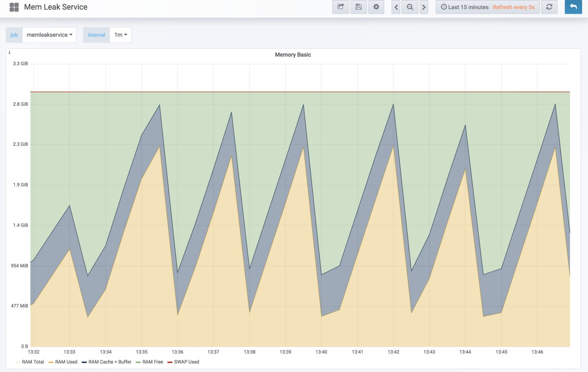
Task: Shift time range forward with right arrow
Action: pyautogui.click(x=424, y=7)
